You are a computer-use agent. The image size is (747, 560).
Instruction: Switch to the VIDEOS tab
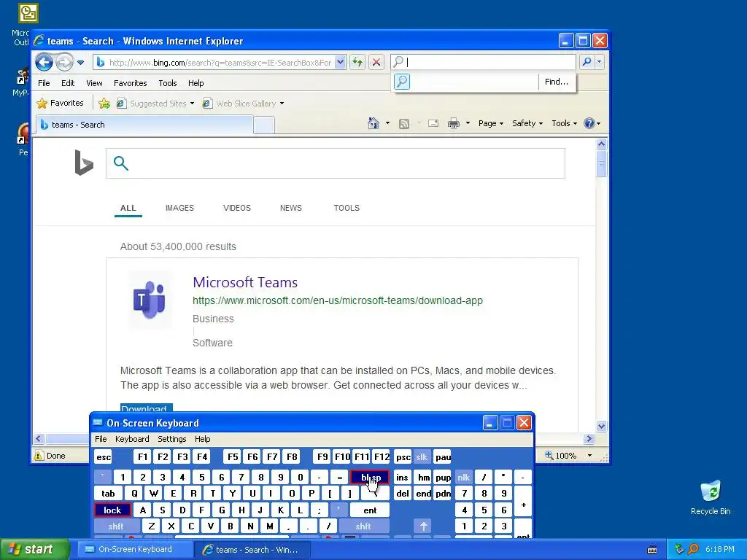click(x=237, y=208)
